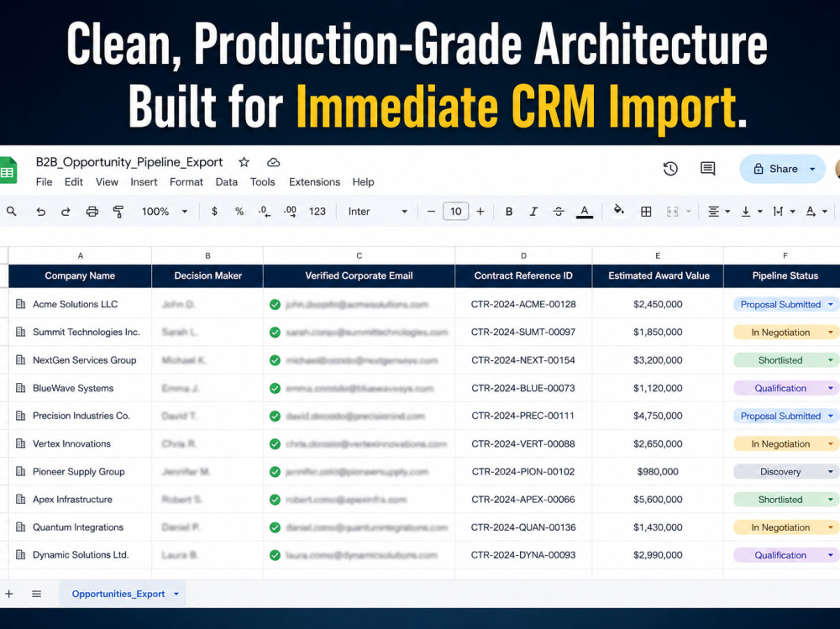Open the zoom 100% dropdown
The image size is (840, 629).
[165, 212]
